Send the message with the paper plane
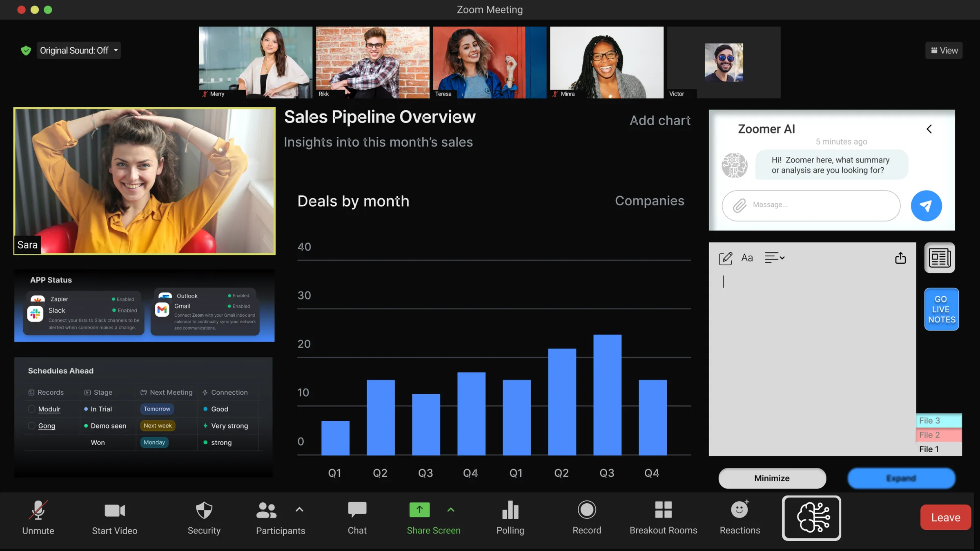 [x=926, y=206]
